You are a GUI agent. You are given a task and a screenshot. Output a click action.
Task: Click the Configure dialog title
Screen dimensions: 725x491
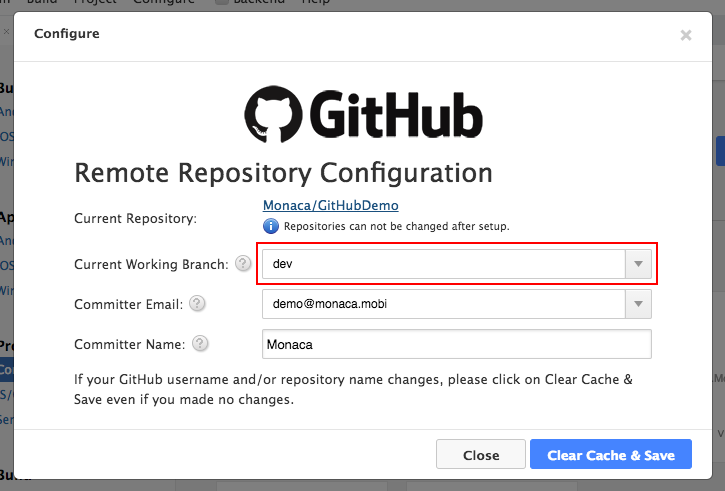pos(67,34)
